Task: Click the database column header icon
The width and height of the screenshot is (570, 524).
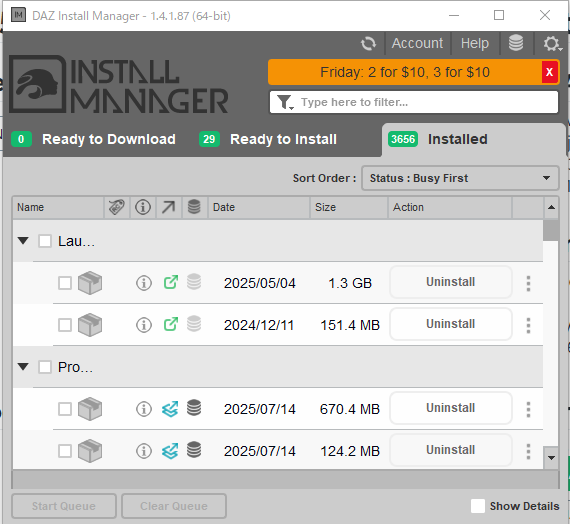Action: pyautogui.click(x=194, y=207)
